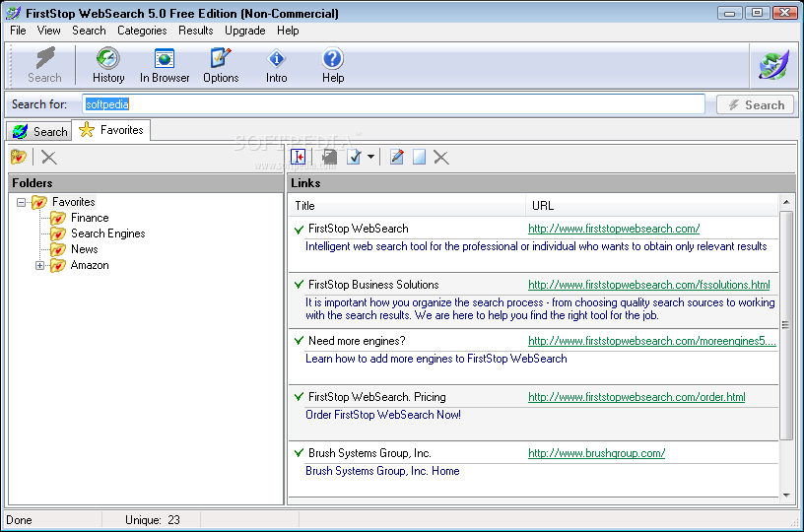
Task: Select the Finance folder icon
Action: click(x=58, y=219)
